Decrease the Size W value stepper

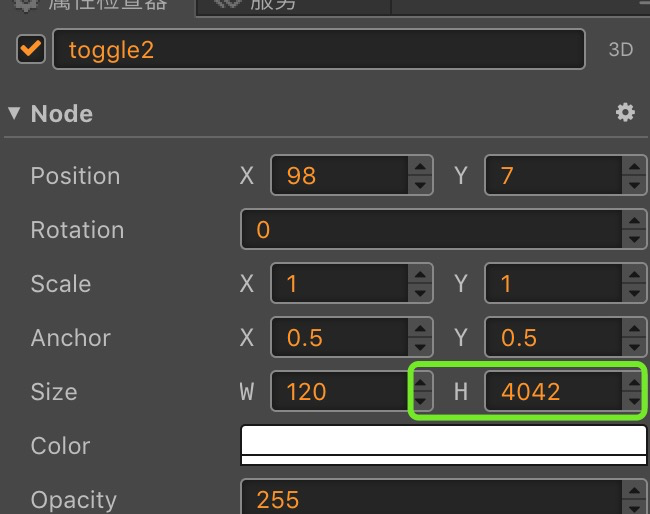(x=421, y=401)
